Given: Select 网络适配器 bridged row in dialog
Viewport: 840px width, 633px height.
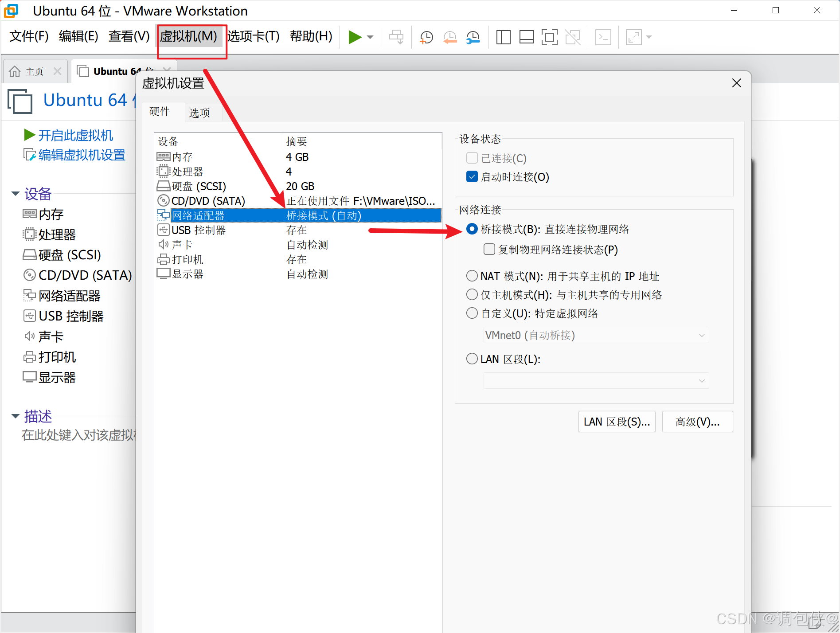Looking at the screenshot, I should pos(298,215).
